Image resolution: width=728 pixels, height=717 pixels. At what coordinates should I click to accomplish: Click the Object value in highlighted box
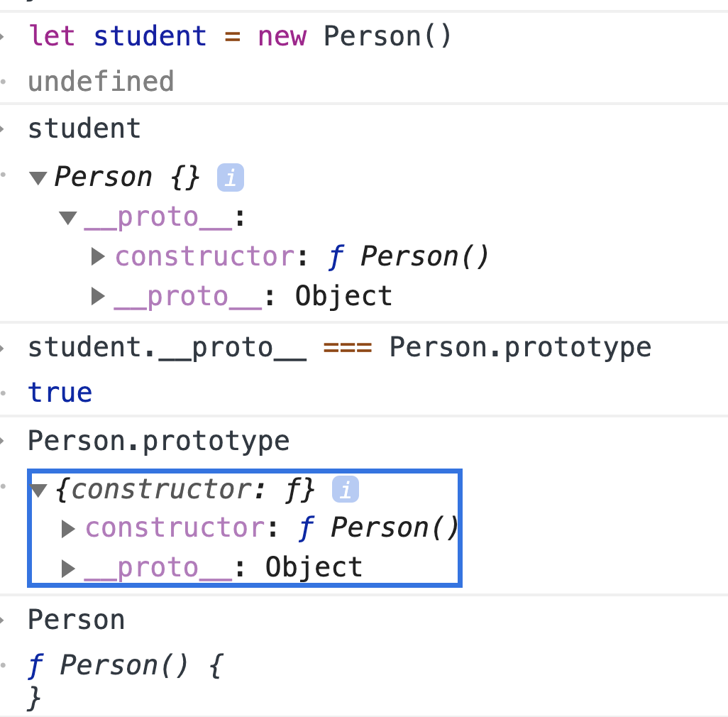click(x=314, y=568)
